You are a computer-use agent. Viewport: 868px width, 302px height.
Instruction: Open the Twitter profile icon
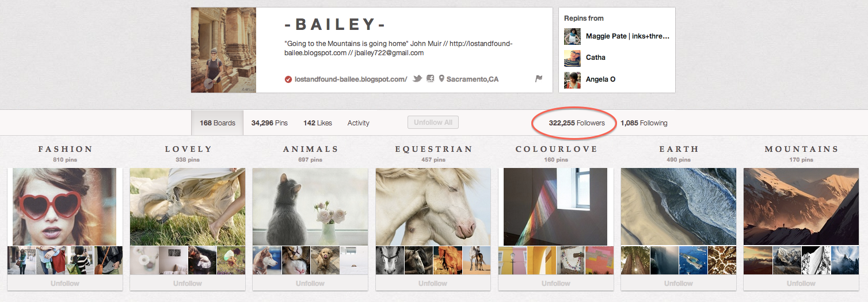tap(417, 79)
